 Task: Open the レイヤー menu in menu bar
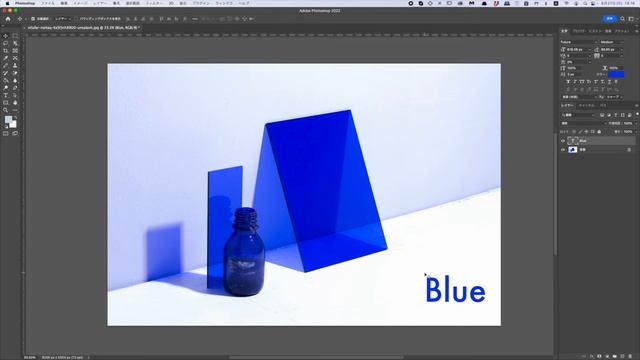[100, 3]
